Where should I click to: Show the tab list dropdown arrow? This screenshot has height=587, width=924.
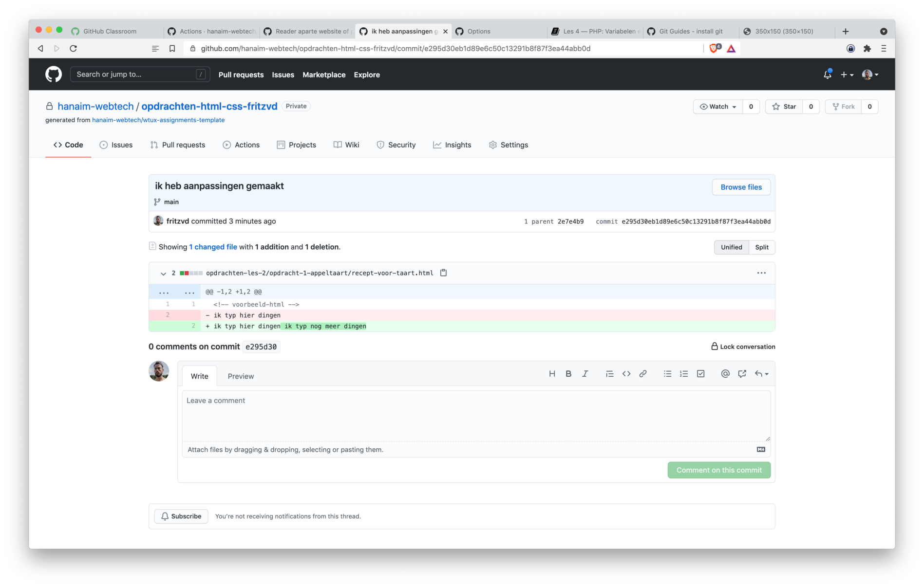pyautogui.click(x=884, y=31)
